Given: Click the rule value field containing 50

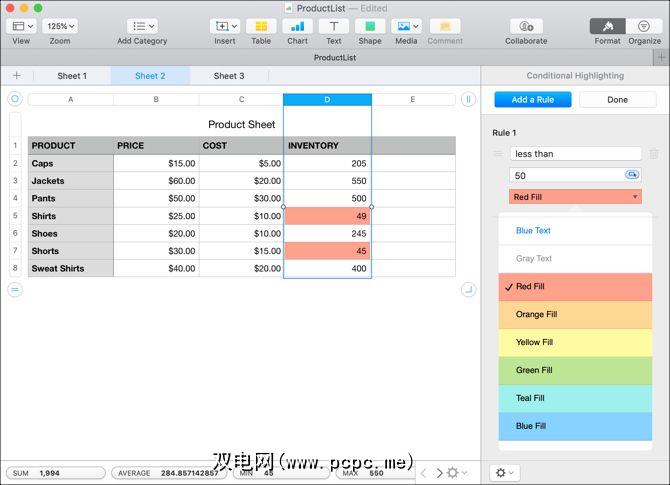Looking at the screenshot, I should tap(565, 175).
